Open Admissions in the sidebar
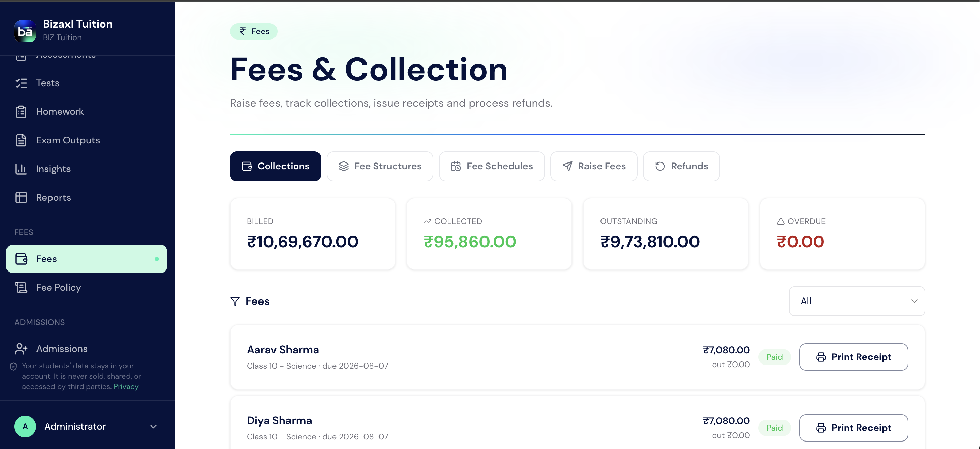This screenshot has width=980, height=449. coord(86,349)
